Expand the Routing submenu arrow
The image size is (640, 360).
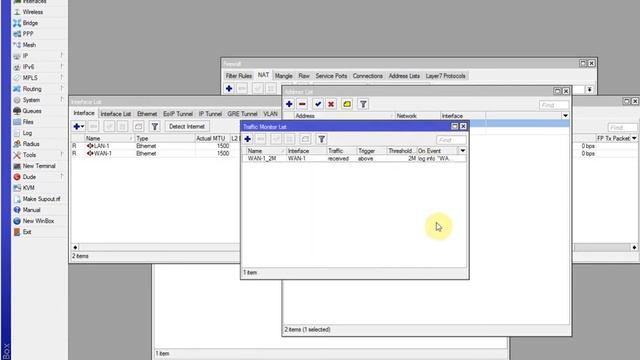pyautogui.click(x=62, y=89)
